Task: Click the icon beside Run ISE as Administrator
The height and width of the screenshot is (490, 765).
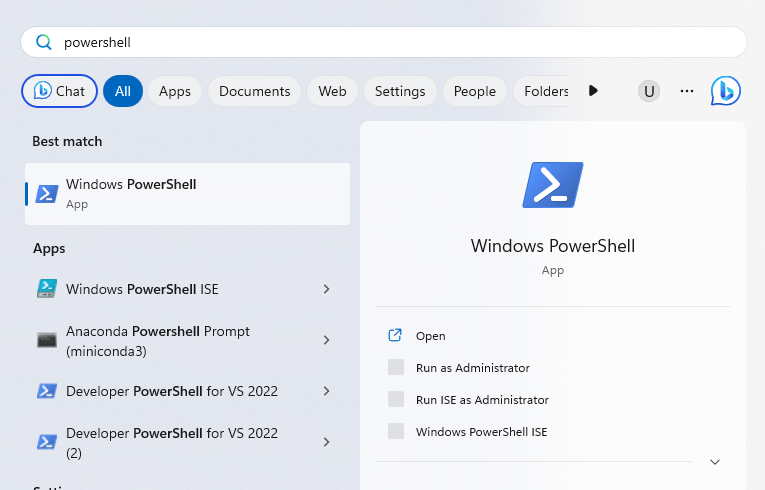Action: [396, 399]
